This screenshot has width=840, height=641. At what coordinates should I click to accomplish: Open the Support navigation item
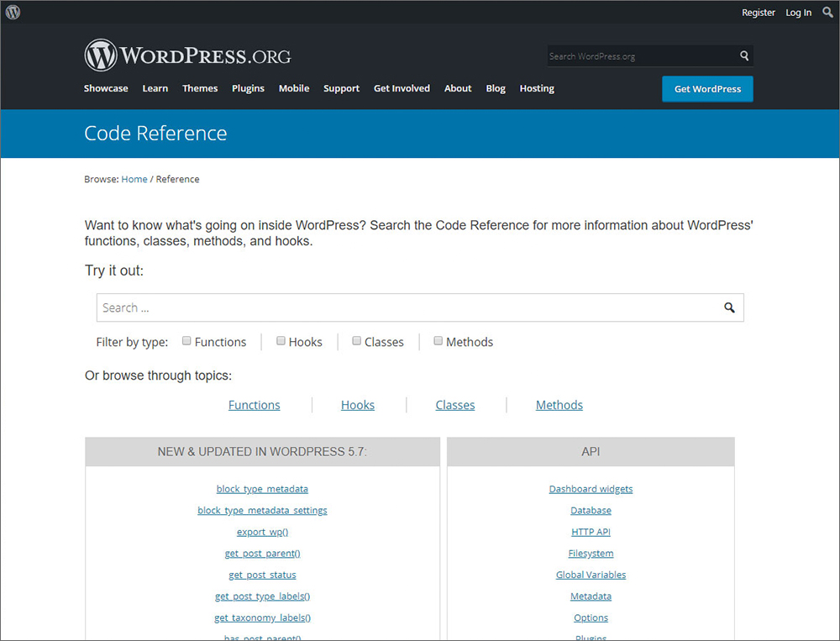click(341, 88)
